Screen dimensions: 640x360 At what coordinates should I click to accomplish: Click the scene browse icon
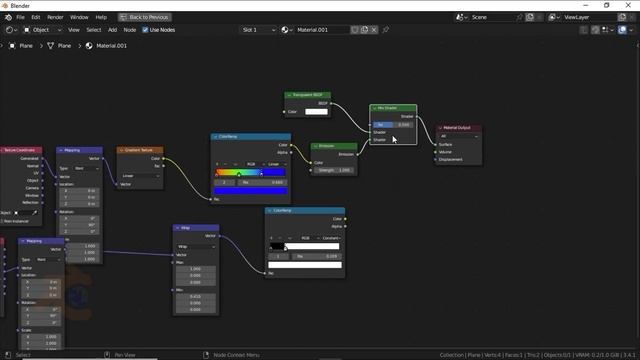(462, 17)
